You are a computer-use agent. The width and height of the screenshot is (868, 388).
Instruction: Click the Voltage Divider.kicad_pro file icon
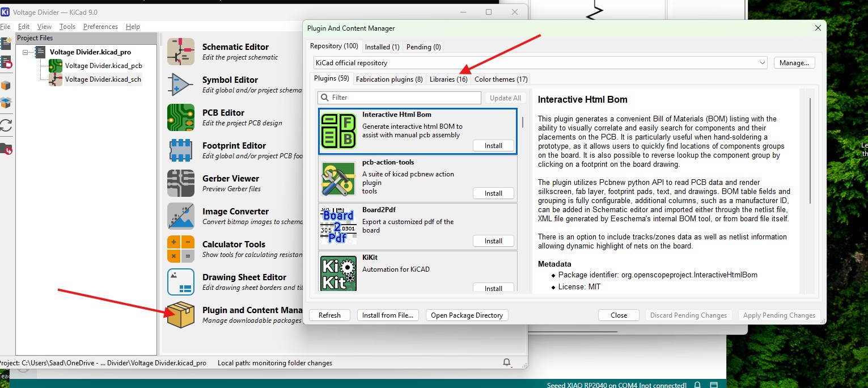pyautogui.click(x=41, y=52)
